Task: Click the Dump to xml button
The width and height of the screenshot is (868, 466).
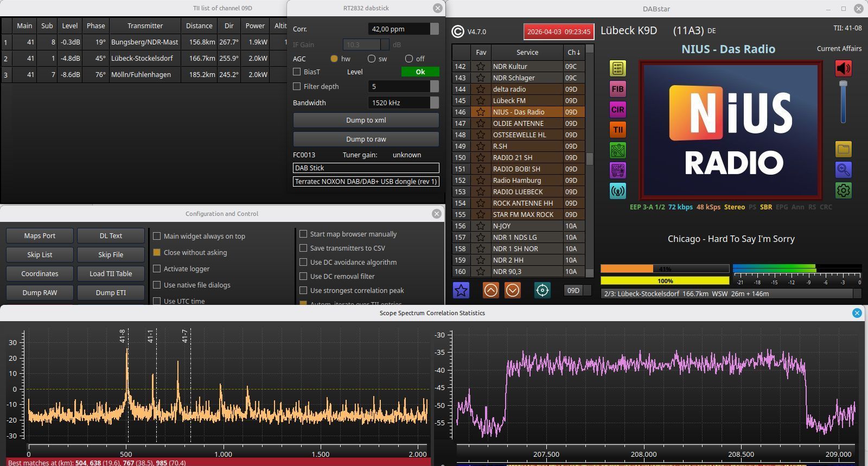Action: tap(366, 120)
